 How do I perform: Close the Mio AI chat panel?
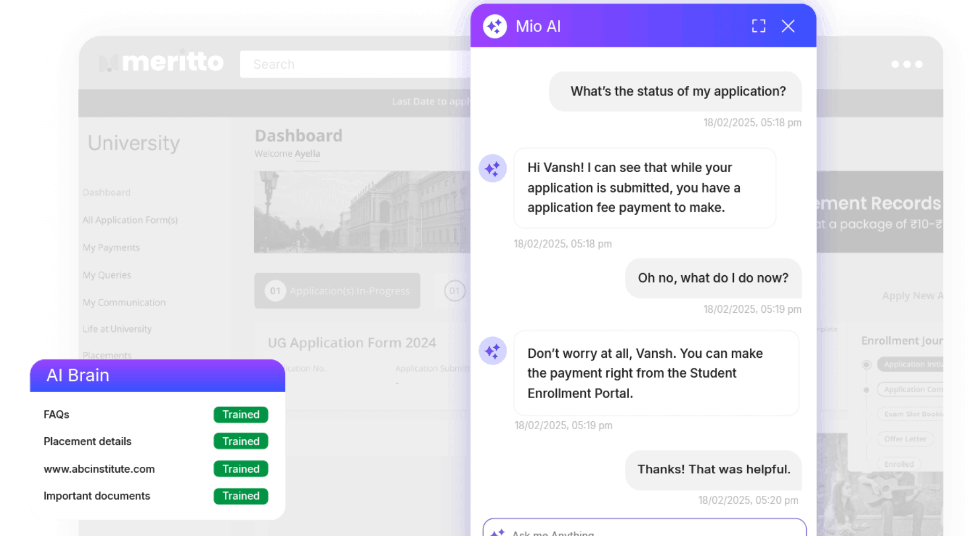[x=788, y=26]
